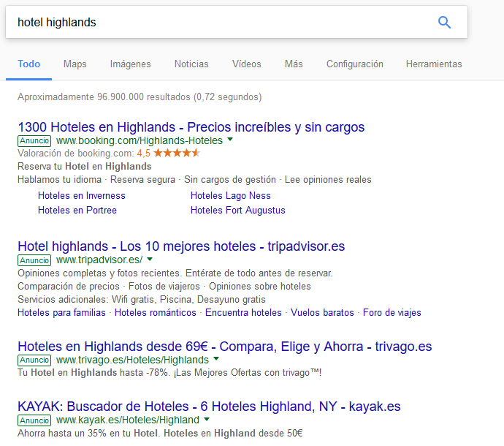Click the www.trivago.es/Hoteles/Highlands URL

point(132,360)
